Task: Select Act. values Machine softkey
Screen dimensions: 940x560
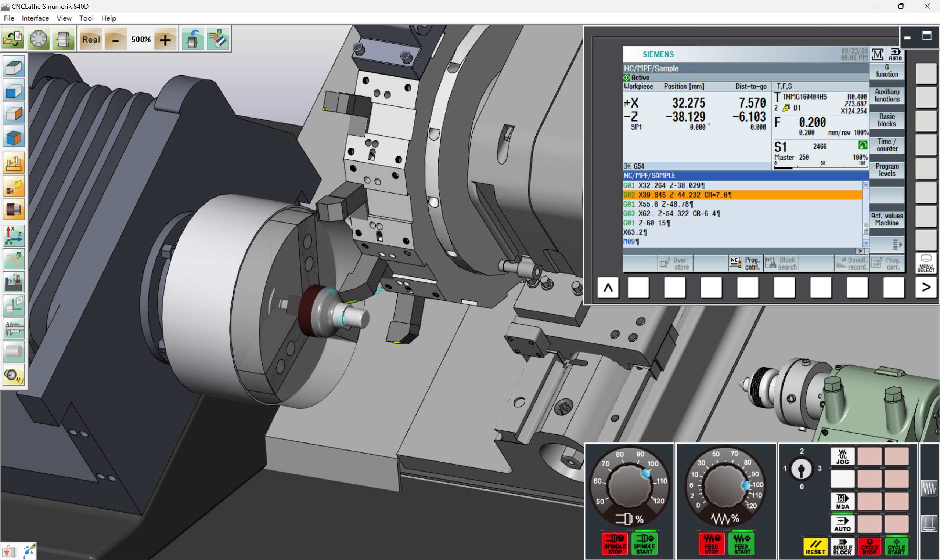Action: coord(887,219)
